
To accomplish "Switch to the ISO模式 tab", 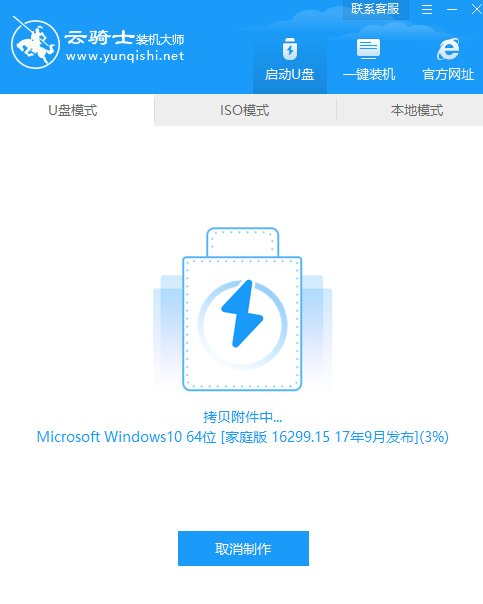I will tap(245, 111).
